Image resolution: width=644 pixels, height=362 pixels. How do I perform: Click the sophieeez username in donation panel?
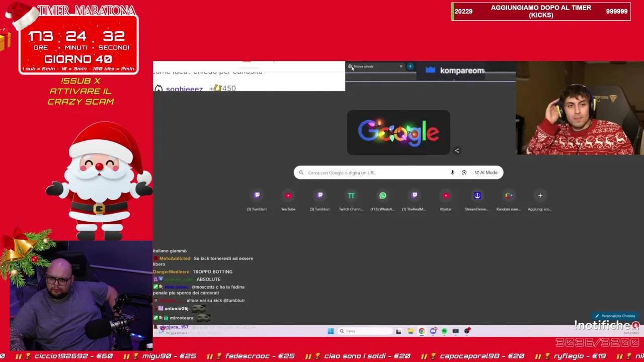(184, 88)
